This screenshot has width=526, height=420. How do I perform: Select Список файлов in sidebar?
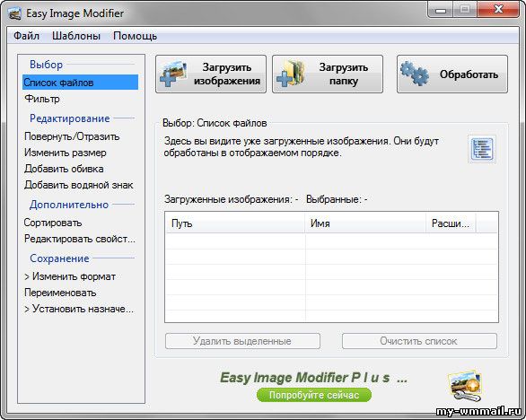(x=80, y=83)
